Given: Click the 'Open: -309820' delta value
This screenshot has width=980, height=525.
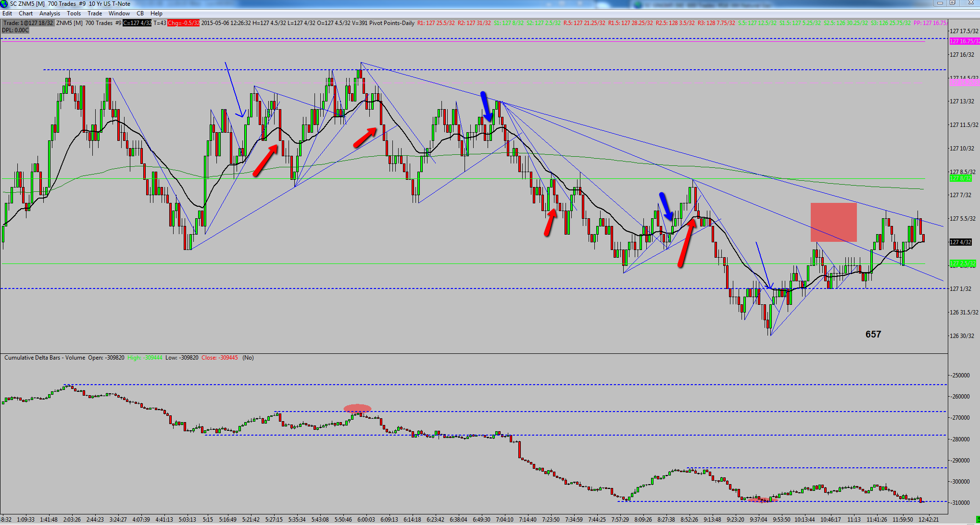Looking at the screenshot, I should (106, 358).
